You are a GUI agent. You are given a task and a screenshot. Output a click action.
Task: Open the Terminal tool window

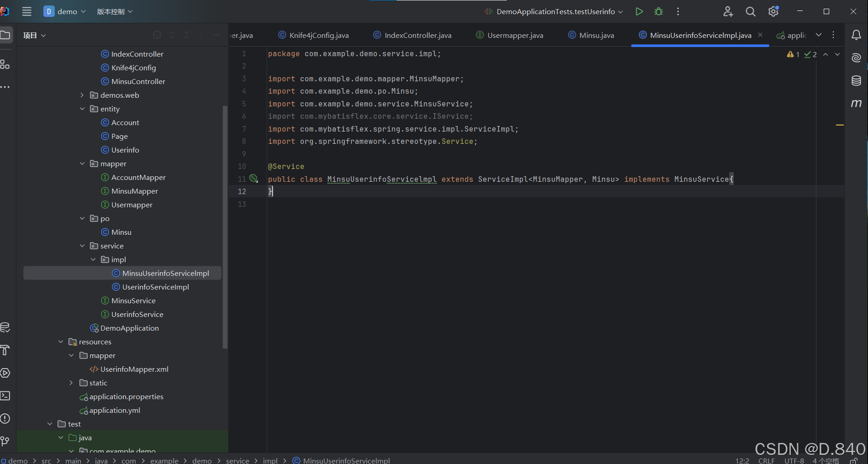point(6,395)
